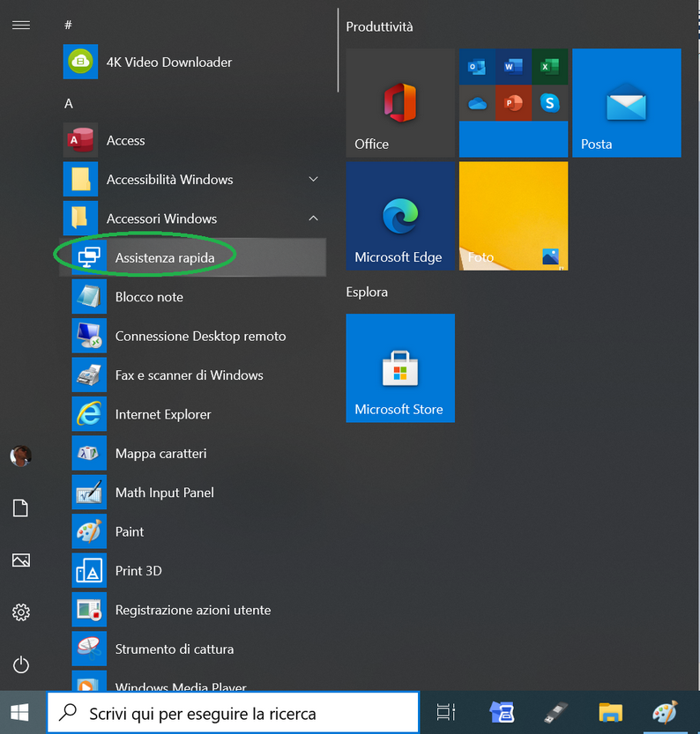Click the taskbar search box

tap(233, 713)
